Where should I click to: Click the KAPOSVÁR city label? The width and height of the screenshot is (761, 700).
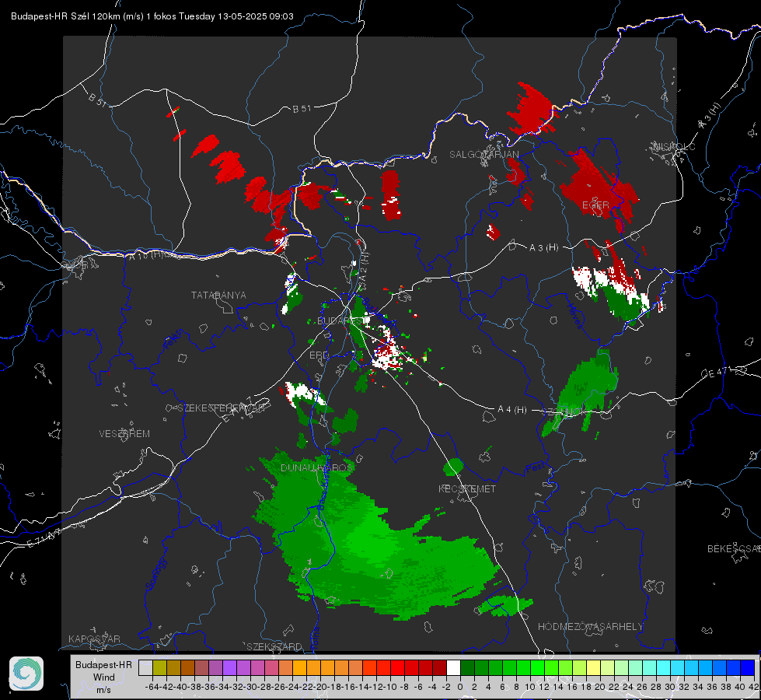[94, 639]
